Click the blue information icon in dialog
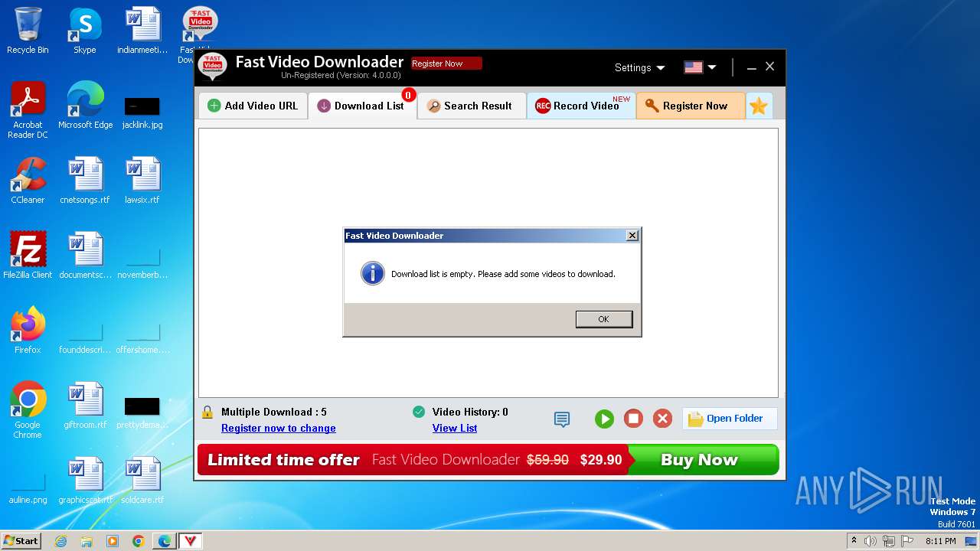 (372, 273)
